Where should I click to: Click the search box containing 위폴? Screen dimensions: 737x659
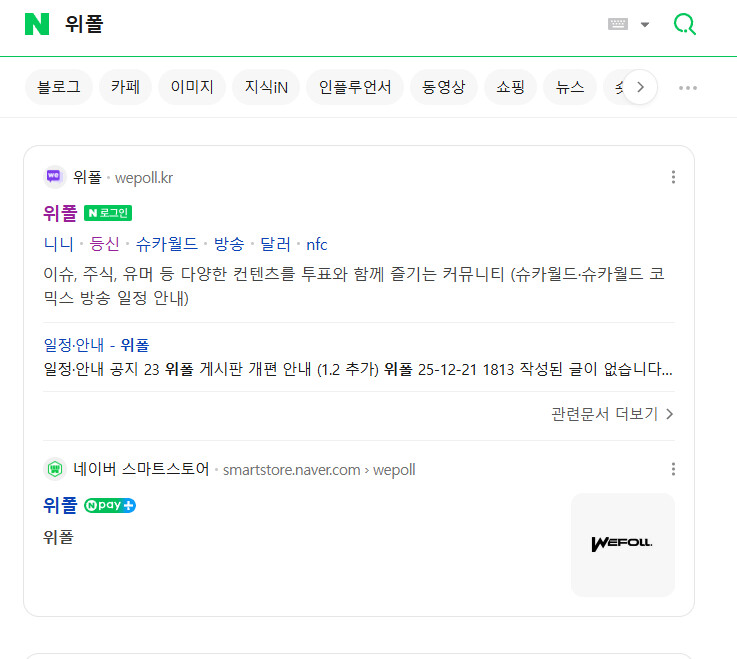300,24
